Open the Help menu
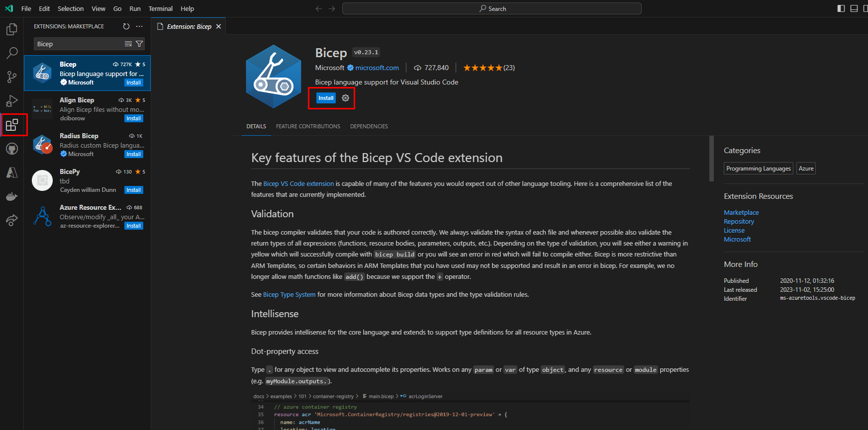Screen dimensions: 868x430 coord(188,8)
